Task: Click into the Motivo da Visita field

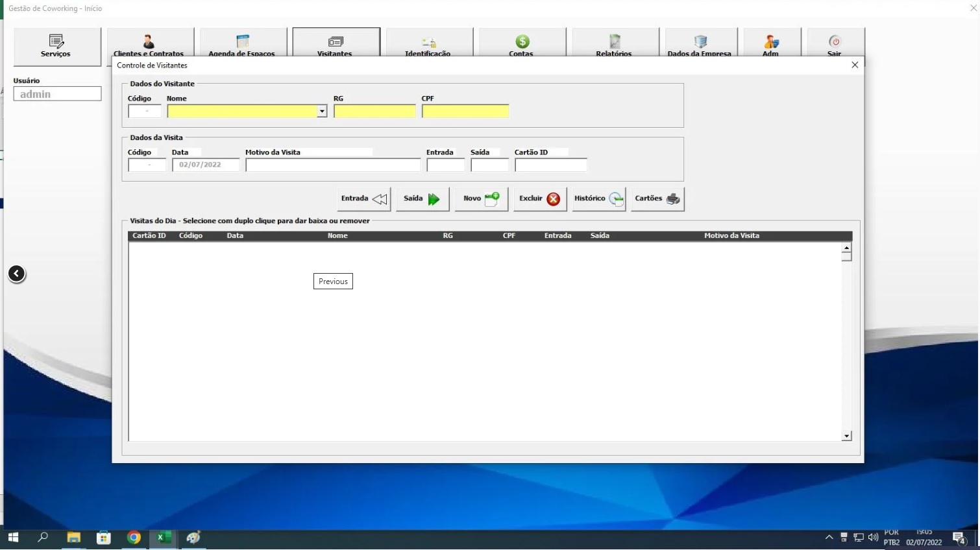Action: tap(333, 165)
